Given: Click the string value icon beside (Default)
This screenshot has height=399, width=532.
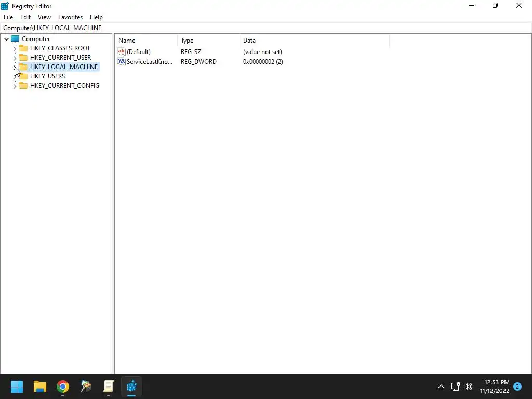Looking at the screenshot, I should [122, 51].
